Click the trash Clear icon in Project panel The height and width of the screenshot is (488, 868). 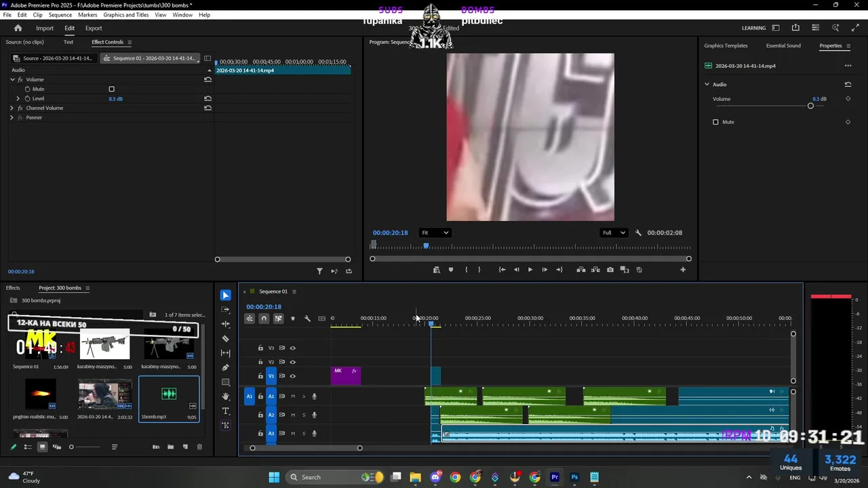pyautogui.click(x=199, y=447)
